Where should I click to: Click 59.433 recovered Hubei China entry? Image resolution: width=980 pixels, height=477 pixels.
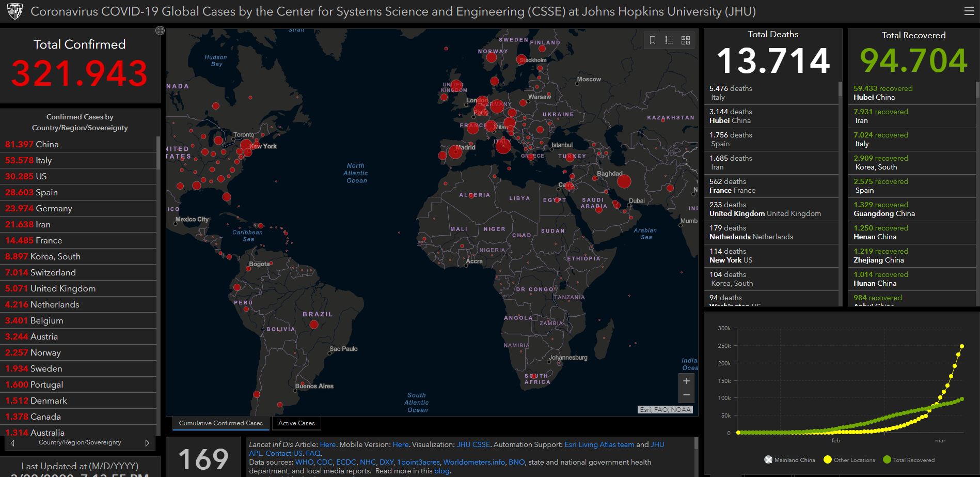tap(911, 93)
